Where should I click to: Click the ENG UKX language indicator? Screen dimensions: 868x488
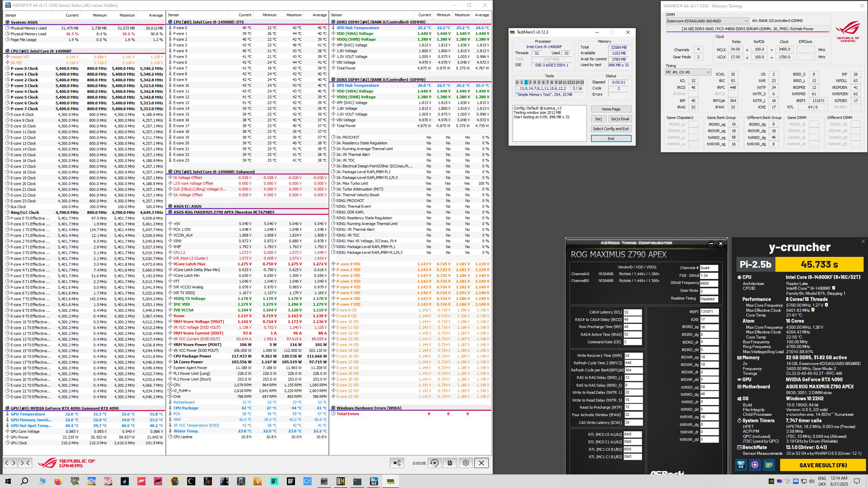[822, 481]
